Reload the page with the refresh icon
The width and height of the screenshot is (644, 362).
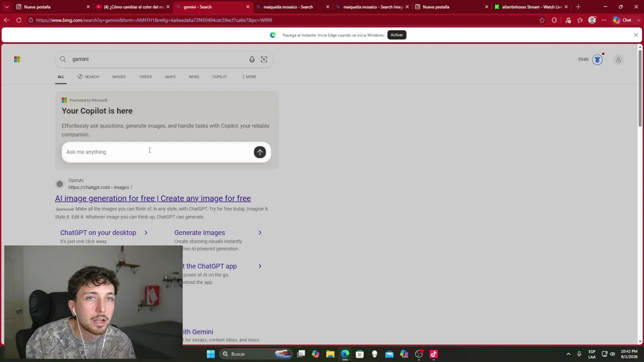(x=19, y=20)
